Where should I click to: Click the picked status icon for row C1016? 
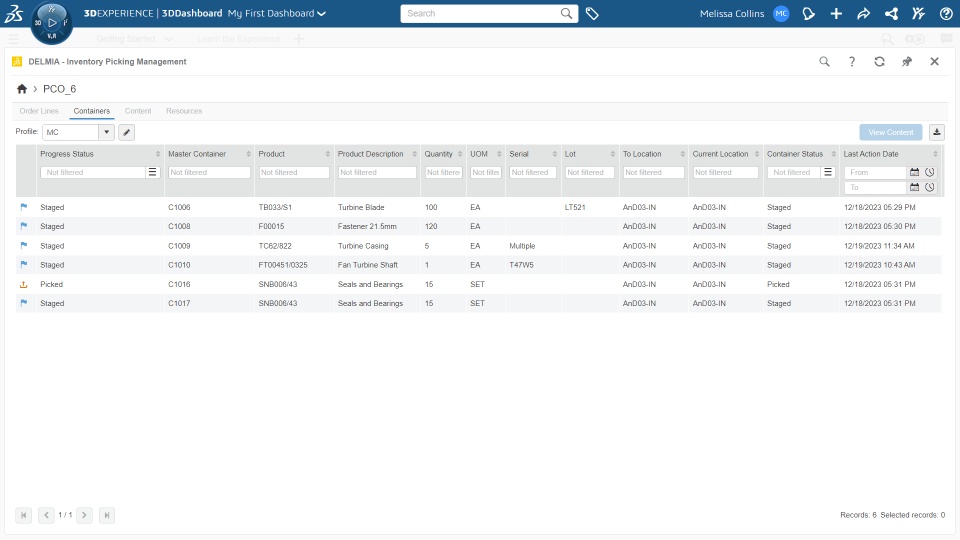click(x=24, y=284)
